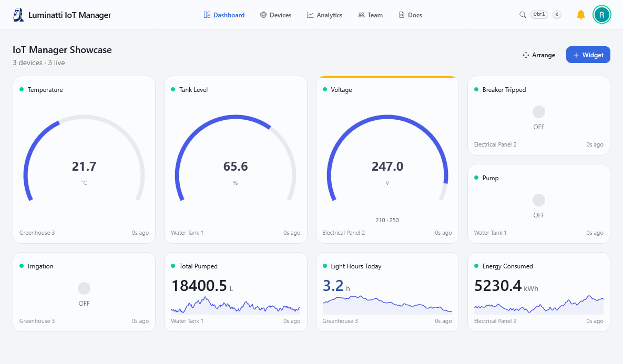The height and width of the screenshot is (364, 623).
Task: Click the ctrl keyboard shortcut badge
Action: [x=539, y=14]
